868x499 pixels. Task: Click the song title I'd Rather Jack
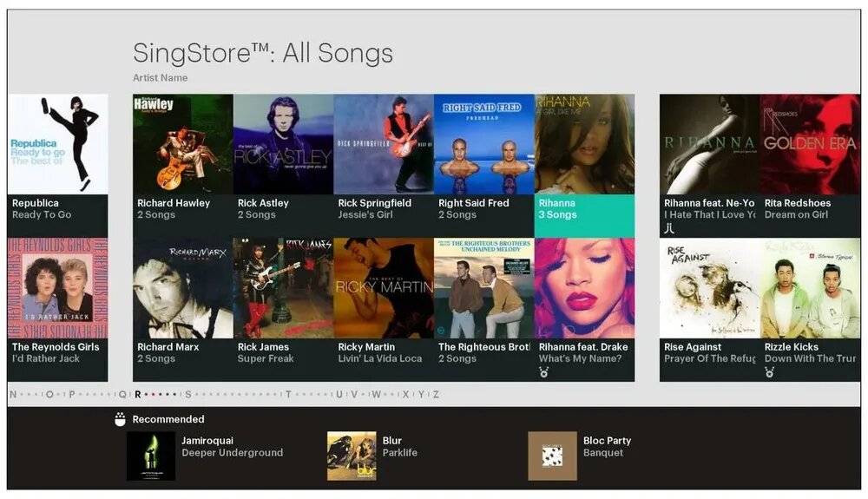46,358
